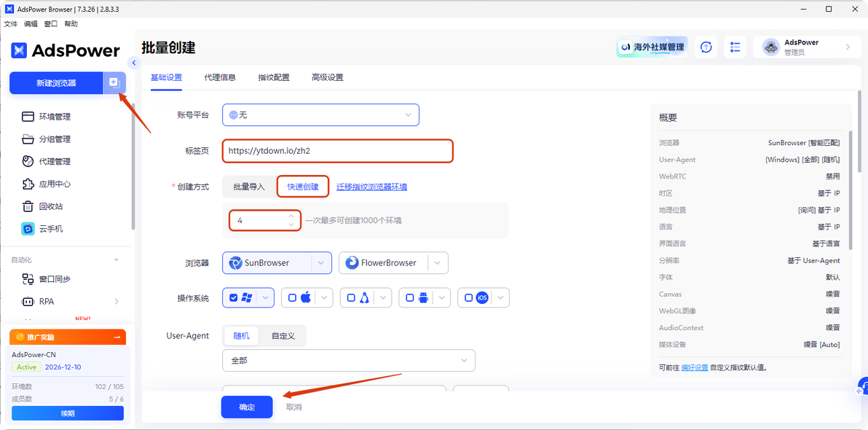The image size is (868, 430).
Task: Open the 帮助 menu
Action: [71, 24]
